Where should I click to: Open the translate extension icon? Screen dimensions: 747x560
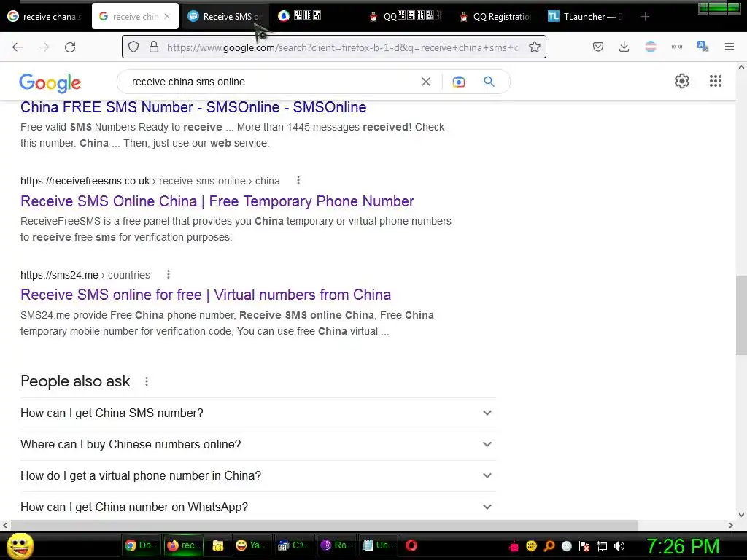point(703,47)
